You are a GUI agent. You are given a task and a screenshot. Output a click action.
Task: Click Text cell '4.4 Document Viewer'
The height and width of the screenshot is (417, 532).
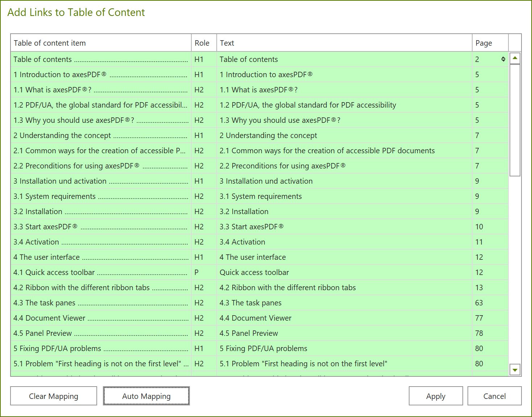click(x=345, y=318)
